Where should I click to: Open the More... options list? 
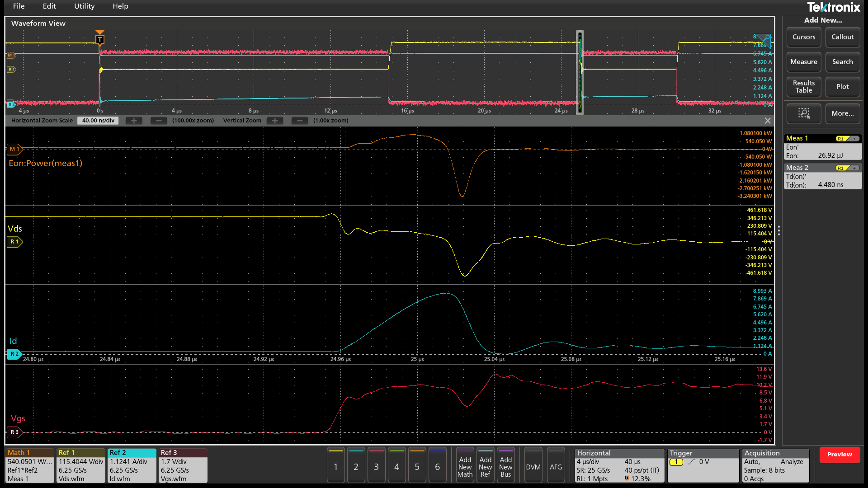(842, 113)
